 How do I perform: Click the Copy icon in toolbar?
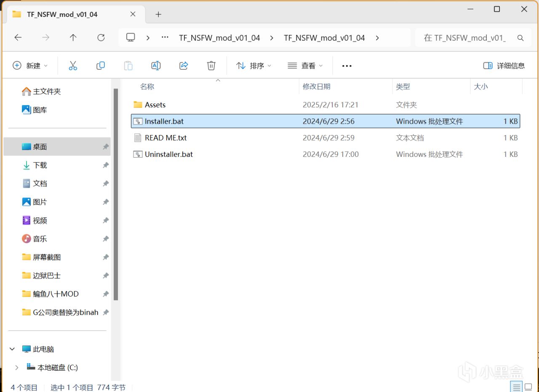coord(101,66)
